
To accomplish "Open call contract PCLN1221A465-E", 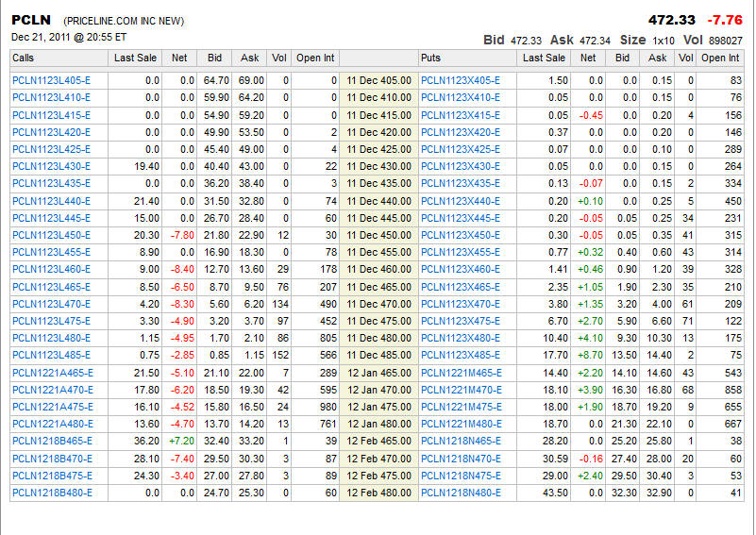I will (x=51, y=373).
